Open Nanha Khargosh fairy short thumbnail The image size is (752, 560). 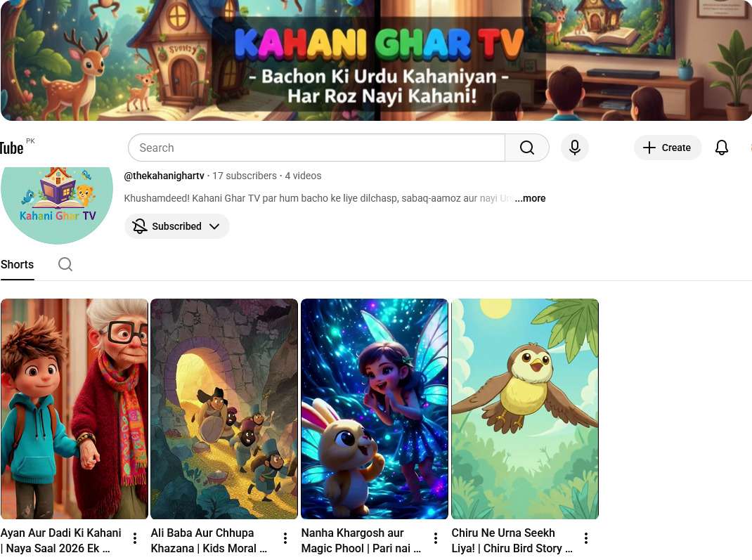375,408
